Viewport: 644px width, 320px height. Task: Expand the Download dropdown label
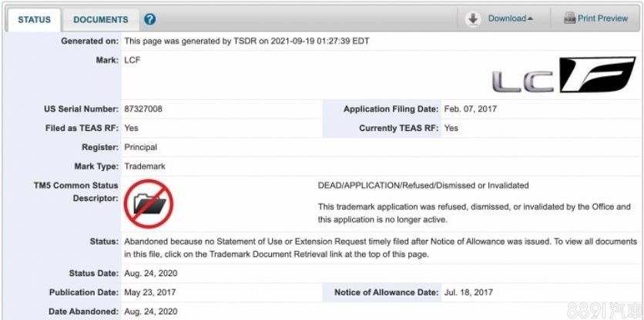[510, 18]
